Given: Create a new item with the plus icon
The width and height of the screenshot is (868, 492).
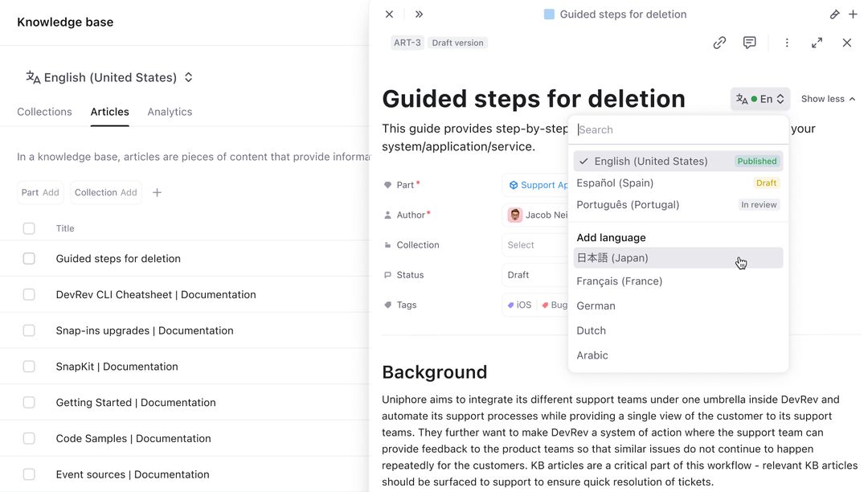Looking at the screenshot, I should coord(854,14).
